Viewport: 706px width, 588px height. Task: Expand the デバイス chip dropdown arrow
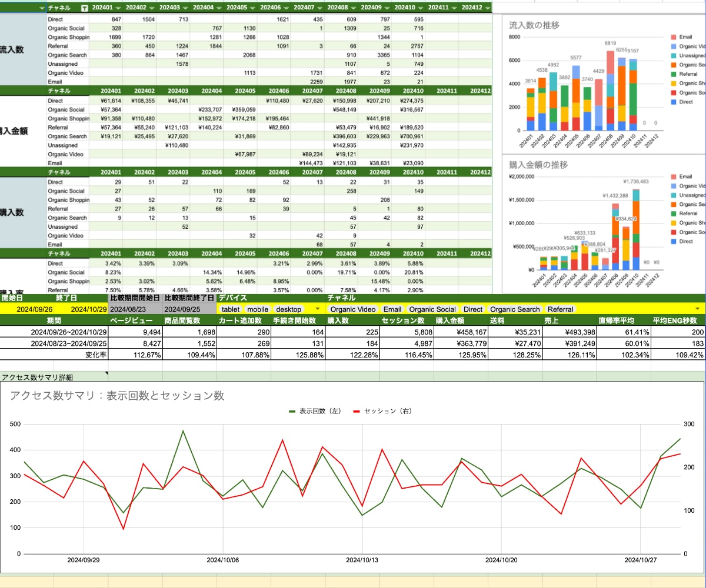click(x=318, y=309)
